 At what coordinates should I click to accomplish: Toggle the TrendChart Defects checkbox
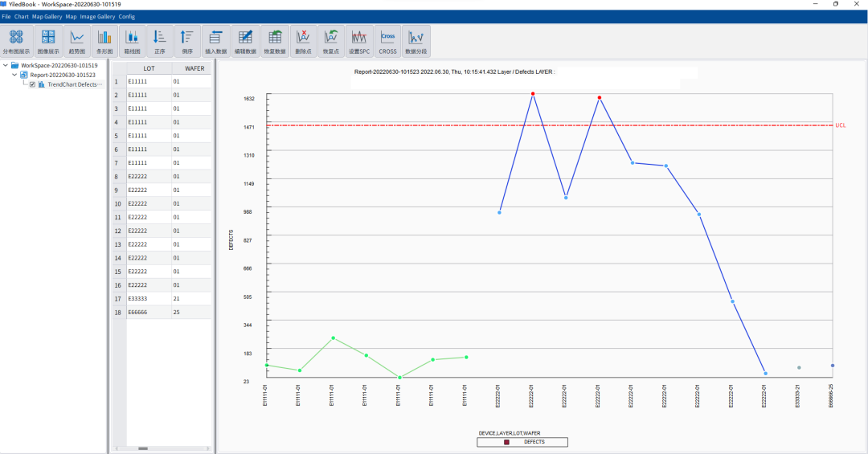tap(32, 84)
